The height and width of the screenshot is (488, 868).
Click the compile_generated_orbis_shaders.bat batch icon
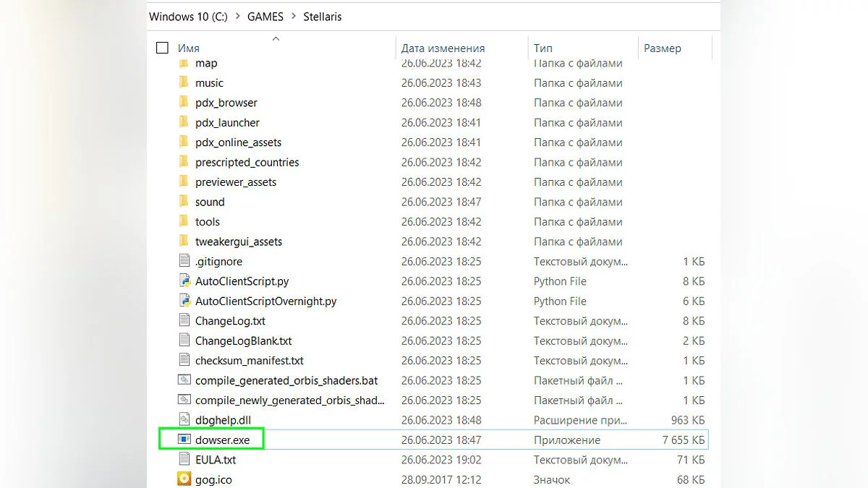pos(184,380)
